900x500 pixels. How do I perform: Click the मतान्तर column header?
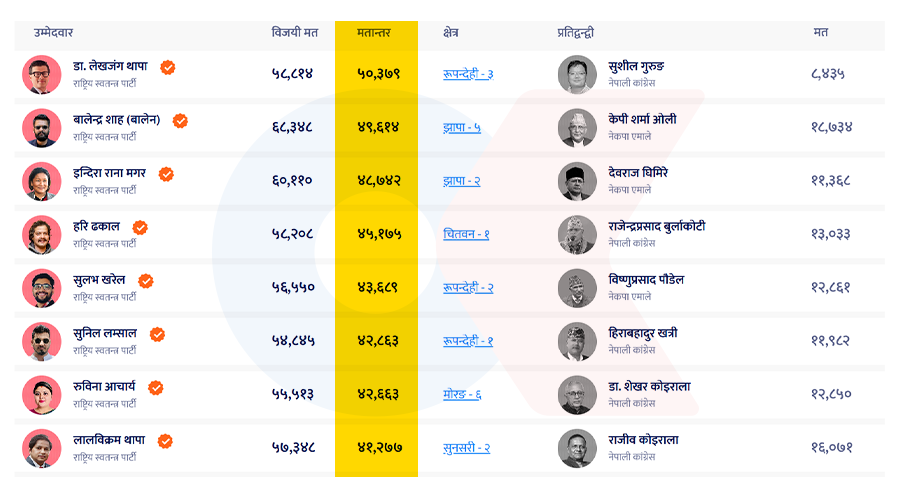tap(373, 33)
